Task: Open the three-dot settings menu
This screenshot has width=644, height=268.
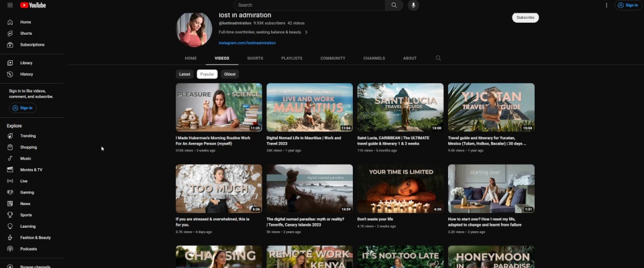Action: [x=606, y=5]
